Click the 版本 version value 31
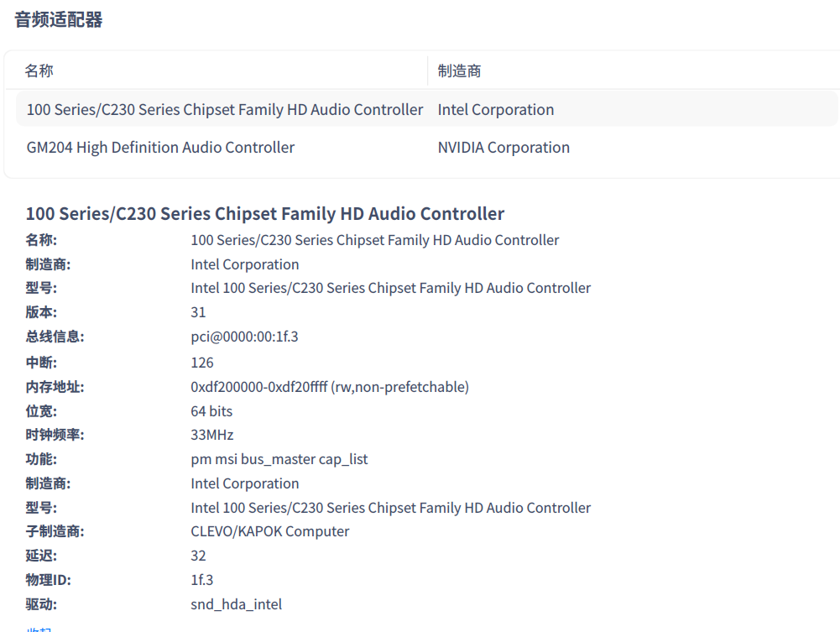This screenshot has height=632, width=840. point(198,312)
